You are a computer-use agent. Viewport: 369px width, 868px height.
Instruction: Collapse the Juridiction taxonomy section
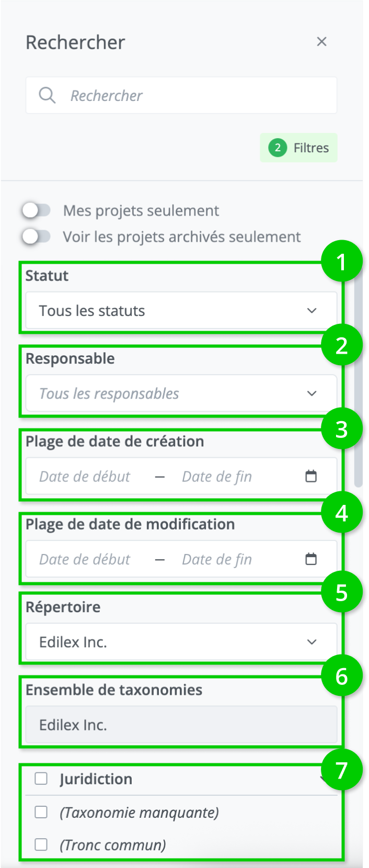[324, 779]
